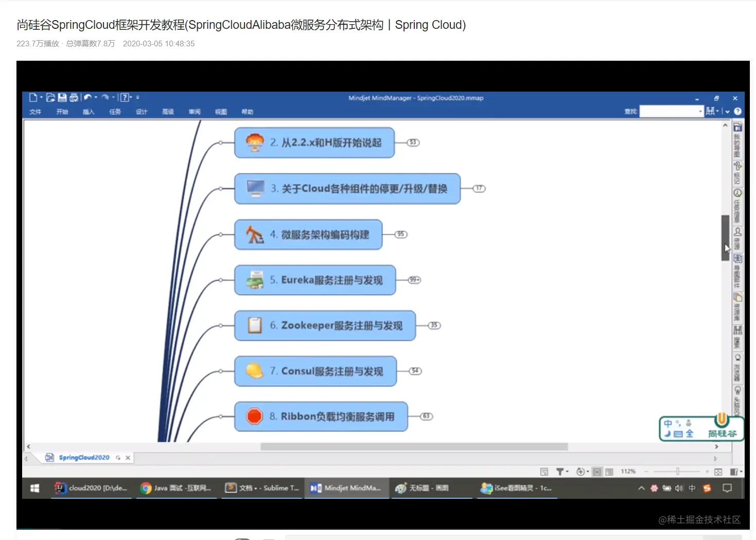This screenshot has height=540, width=756.
Task: Redo with the forward arrow icon
Action: coord(105,97)
